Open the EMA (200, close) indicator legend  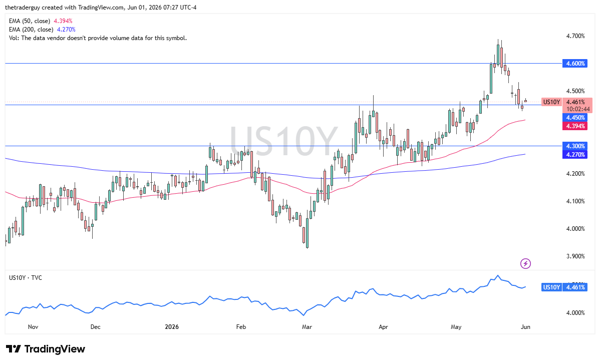[42, 30]
